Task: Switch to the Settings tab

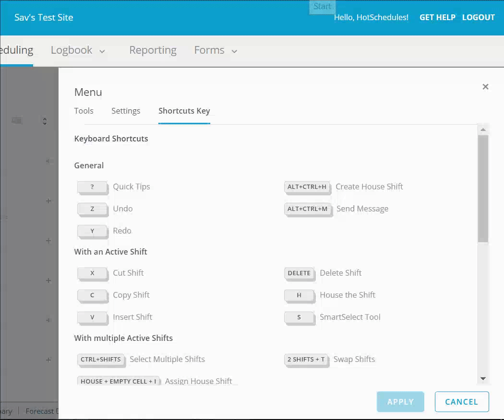Action: coord(126,111)
